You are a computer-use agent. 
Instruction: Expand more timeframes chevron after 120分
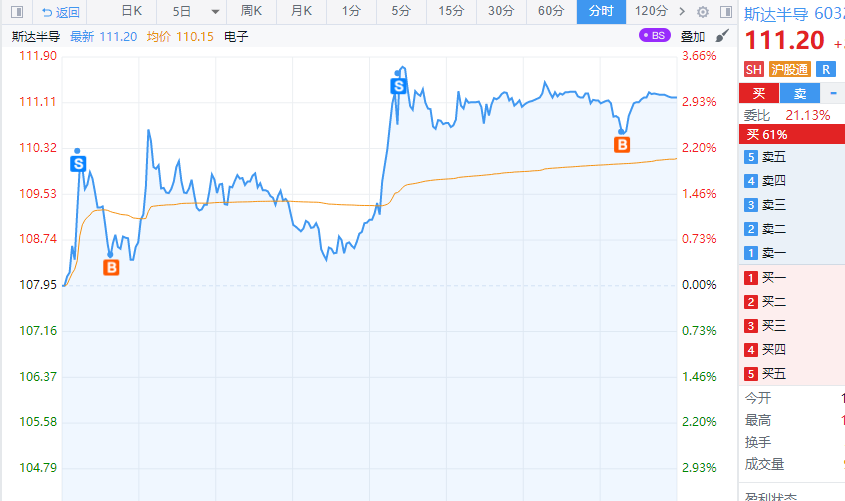tap(683, 12)
